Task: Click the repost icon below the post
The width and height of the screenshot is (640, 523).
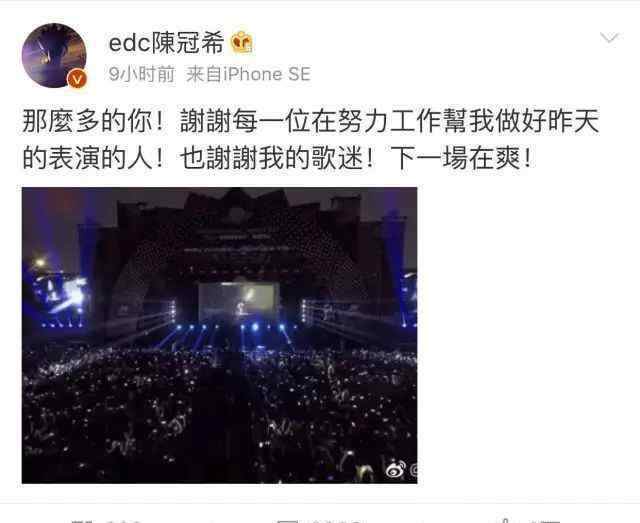Action: (82, 521)
